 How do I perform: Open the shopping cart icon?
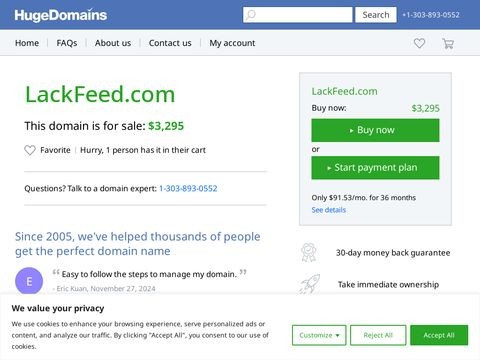[x=448, y=43]
